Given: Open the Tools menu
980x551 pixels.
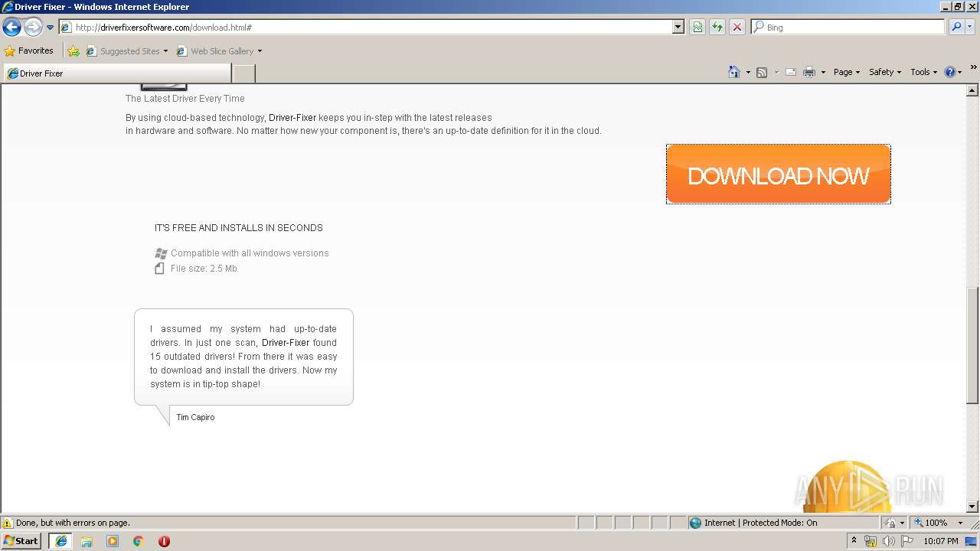Looking at the screenshot, I should coord(923,72).
